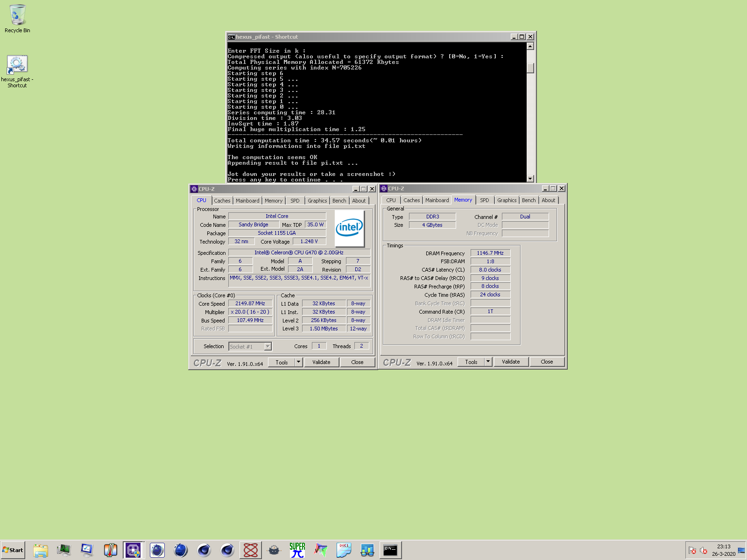747x560 pixels.
Task: Expand the Tools dropdown arrow in right CPU-Z
Action: (488, 362)
